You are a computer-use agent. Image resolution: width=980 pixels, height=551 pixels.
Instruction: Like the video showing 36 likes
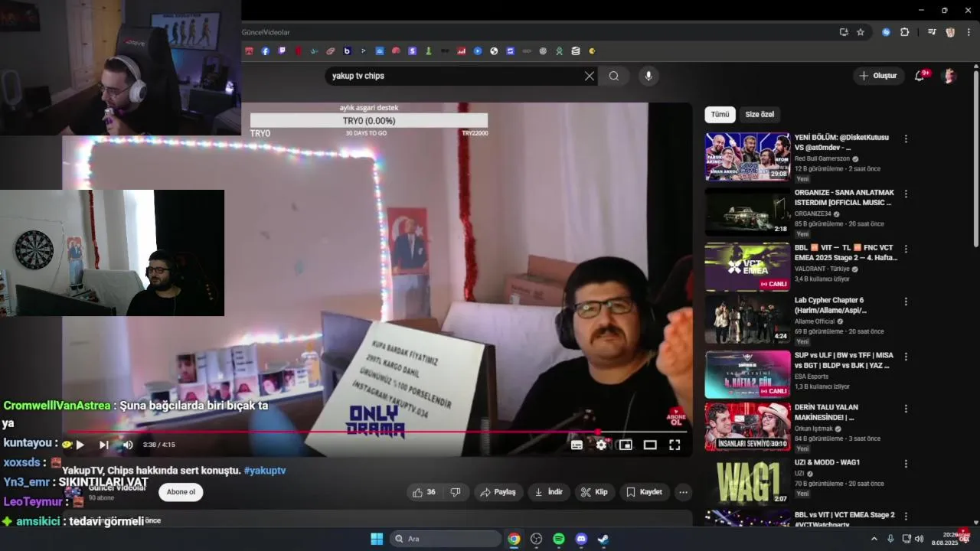pos(424,492)
